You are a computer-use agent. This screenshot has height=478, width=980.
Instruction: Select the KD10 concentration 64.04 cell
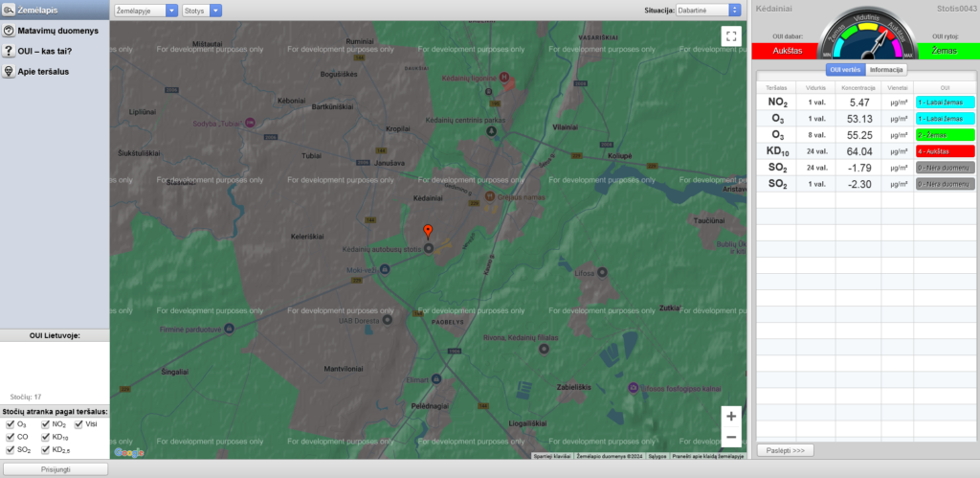pyautogui.click(x=858, y=150)
